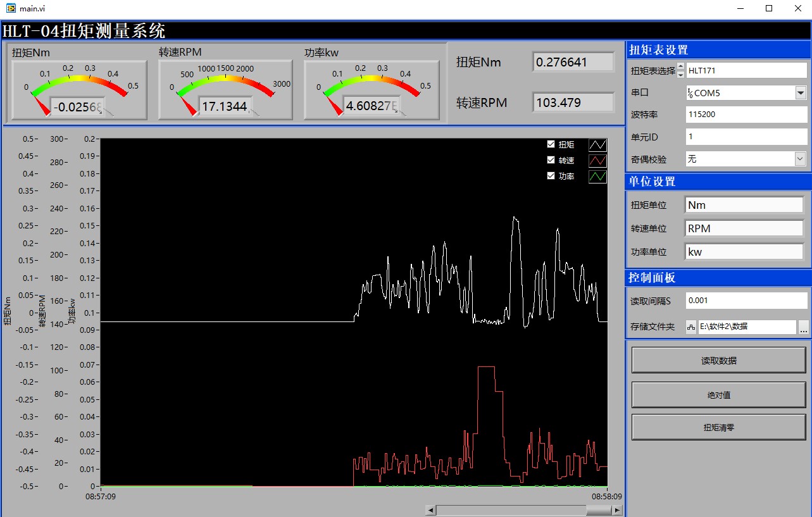The height and width of the screenshot is (517, 812).
Task: Increment the 扭矩表选择 stepper
Action: coord(681,67)
